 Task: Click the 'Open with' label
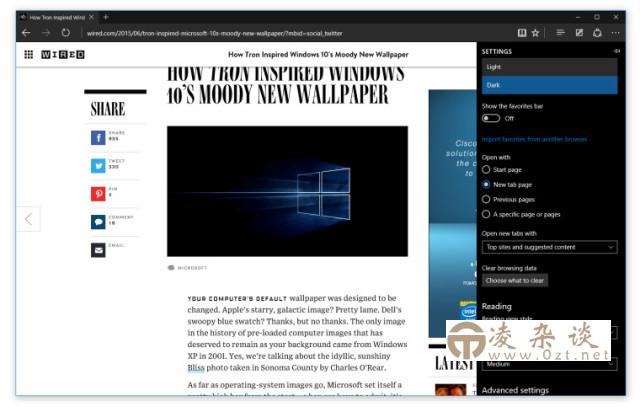[496, 157]
